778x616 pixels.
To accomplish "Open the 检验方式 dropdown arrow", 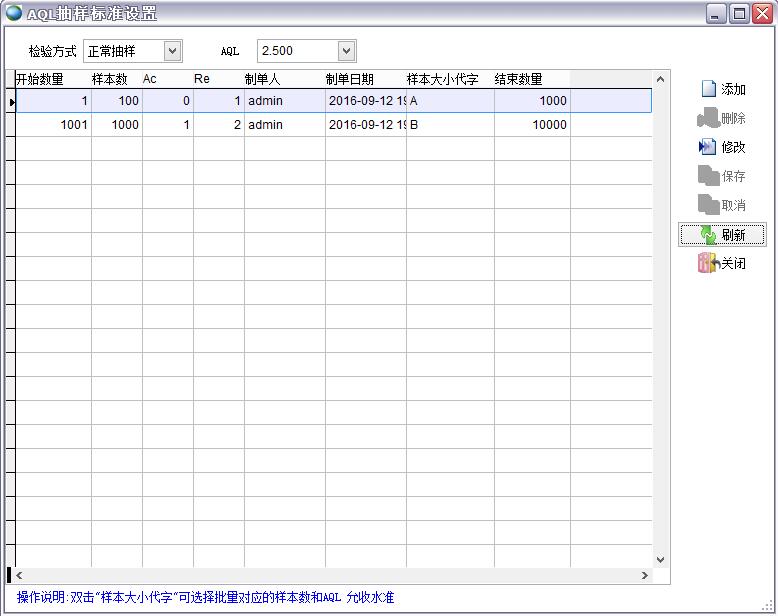I will click(x=172, y=51).
